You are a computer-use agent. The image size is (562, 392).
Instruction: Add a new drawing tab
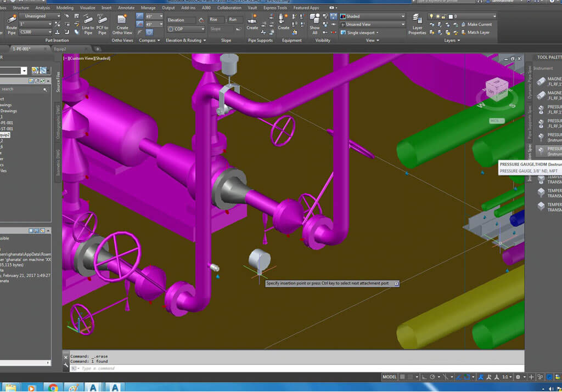click(x=98, y=49)
